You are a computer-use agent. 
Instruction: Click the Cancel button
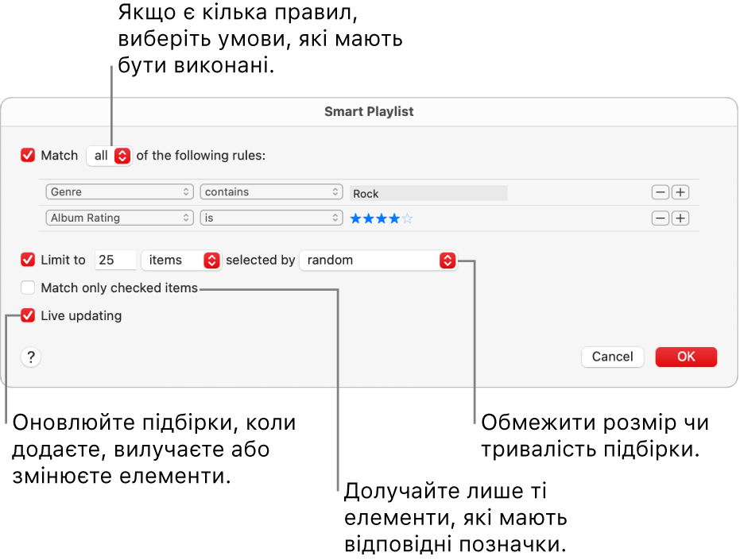click(613, 357)
